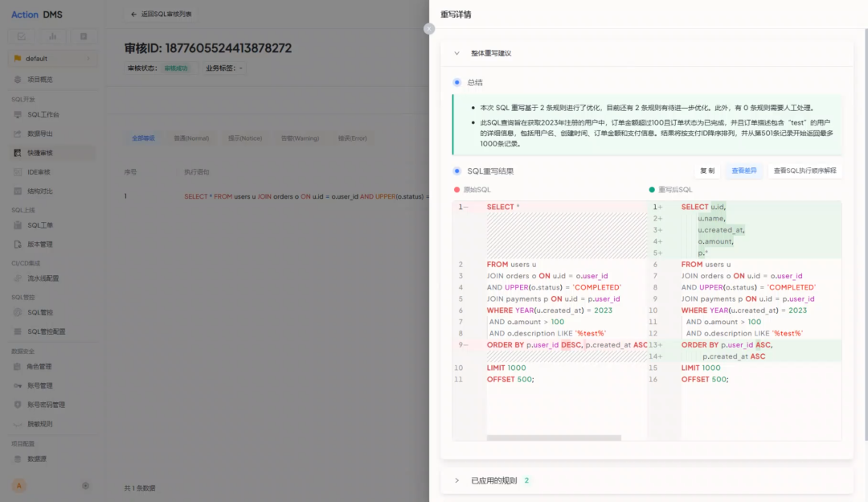Screen dimensions: 868x502
Task: Open 结构对比 sidebar item
Action: (52, 191)
